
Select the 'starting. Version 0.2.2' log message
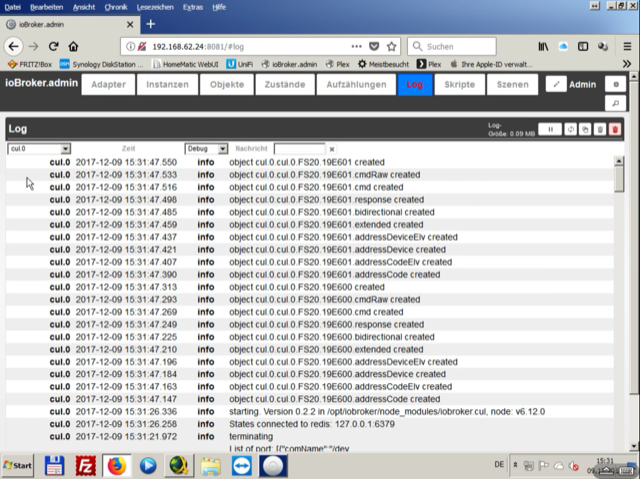pyautogui.click(x=387, y=411)
